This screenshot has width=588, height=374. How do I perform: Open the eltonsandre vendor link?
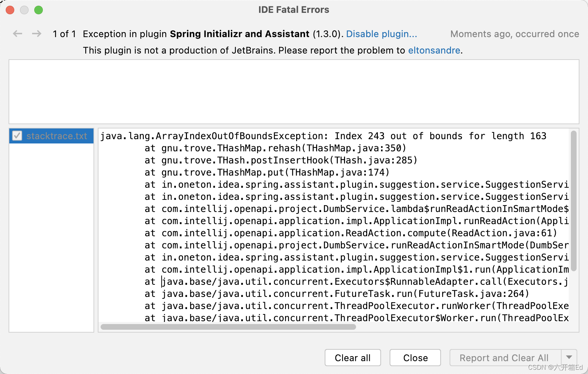click(x=434, y=50)
